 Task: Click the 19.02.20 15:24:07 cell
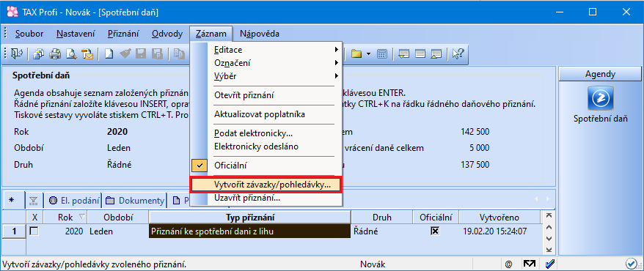pyautogui.click(x=500, y=231)
